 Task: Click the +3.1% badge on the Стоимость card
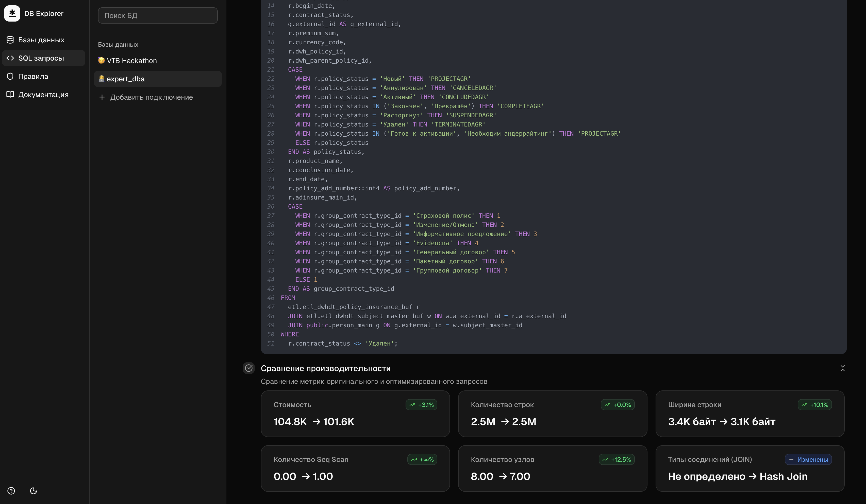pos(421,405)
